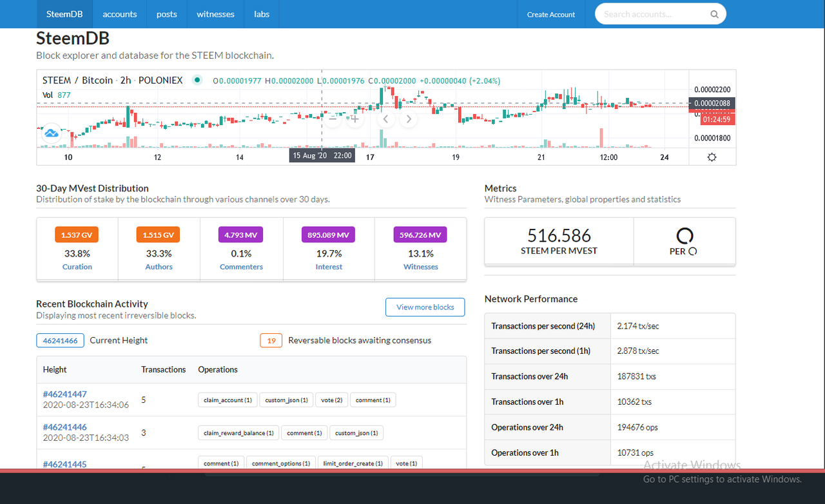Open the witnesses page
Screen dimensions: 825x504
point(215,14)
